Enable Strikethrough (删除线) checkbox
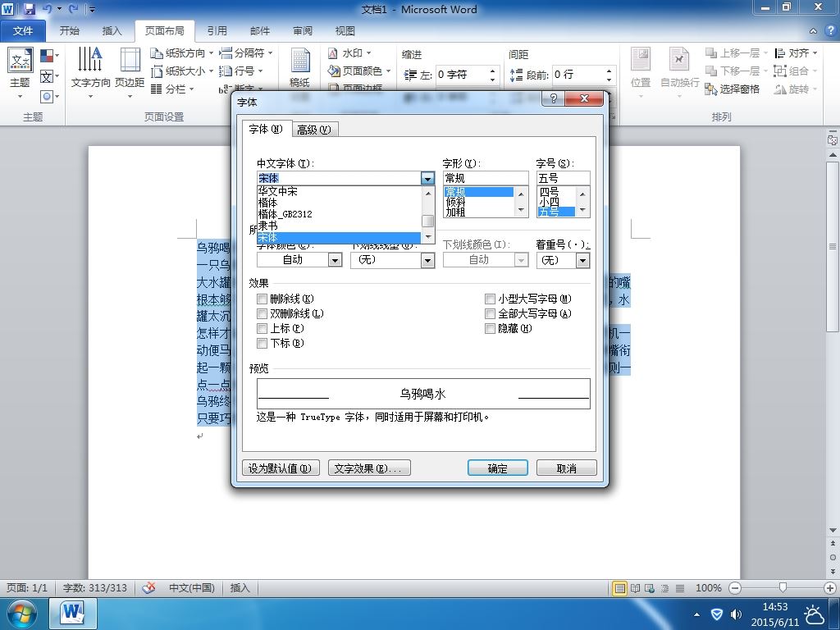Image resolution: width=840 pixels, height=630 pixels. click(x=262, y=299)
